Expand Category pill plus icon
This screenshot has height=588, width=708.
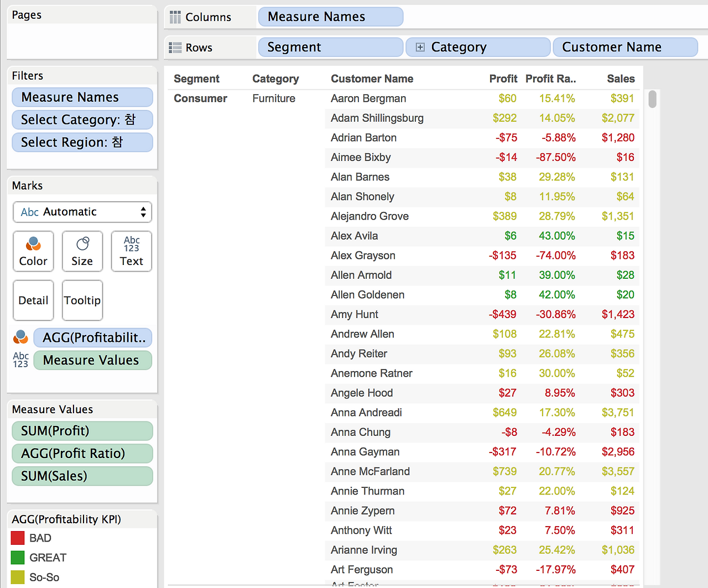[420, 47]
